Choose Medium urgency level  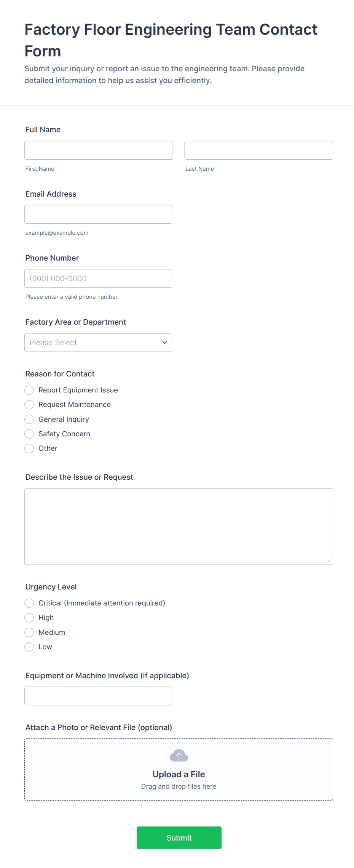pos(29,632)
